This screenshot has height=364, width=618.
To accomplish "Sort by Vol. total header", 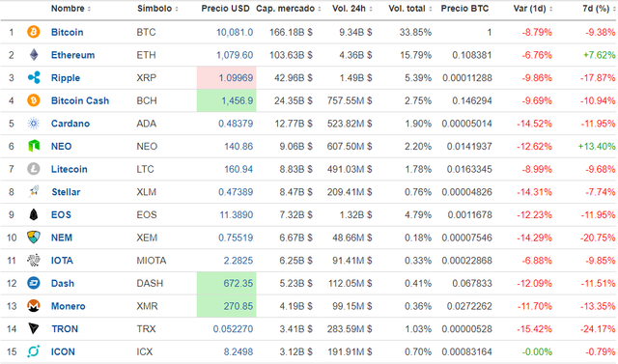I will [409, 9].
